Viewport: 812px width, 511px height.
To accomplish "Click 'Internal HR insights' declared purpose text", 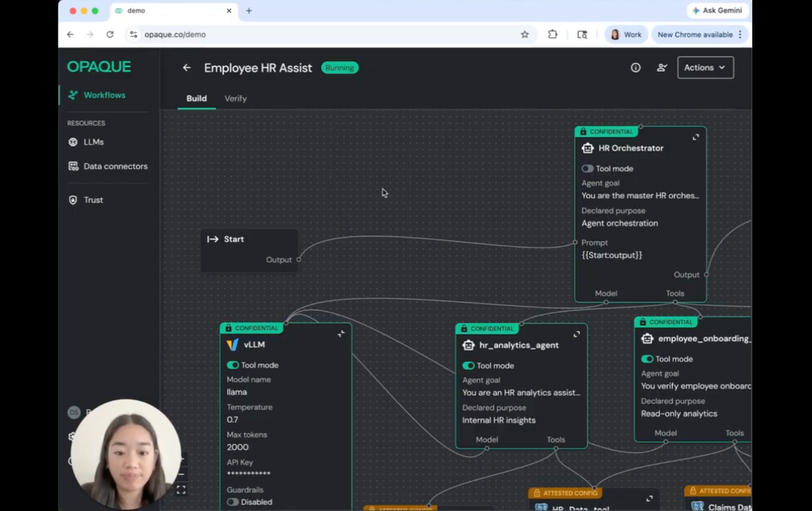I will [499, 420].
